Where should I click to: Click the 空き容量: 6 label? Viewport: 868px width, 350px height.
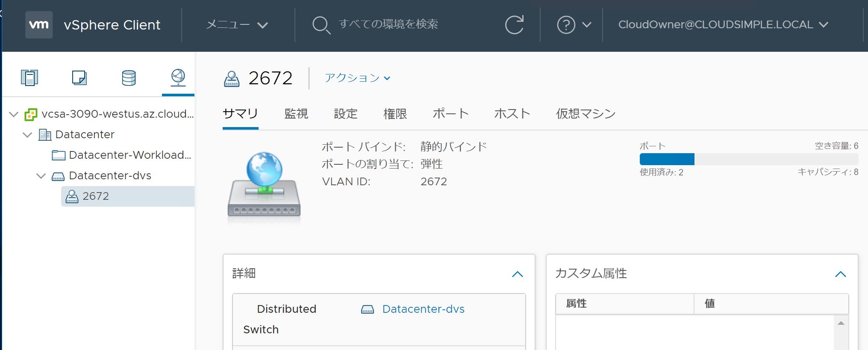[x=836, y=146]
